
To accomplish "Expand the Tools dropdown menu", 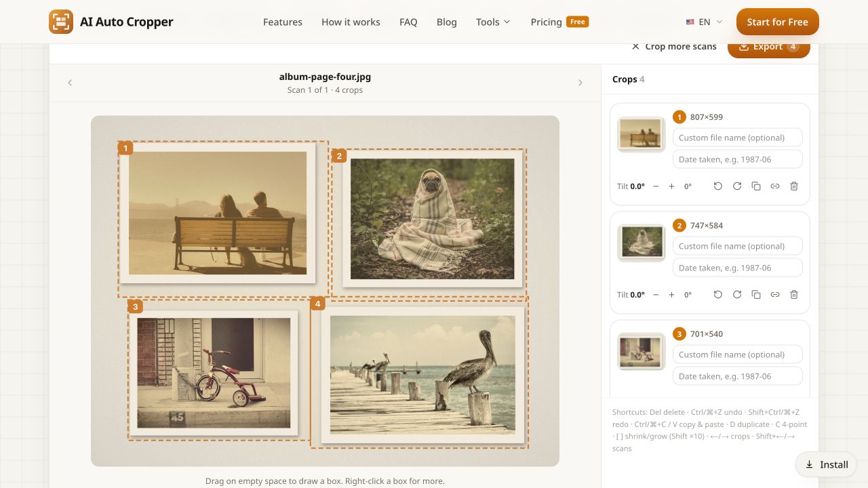I will click(x=493, y=22).
